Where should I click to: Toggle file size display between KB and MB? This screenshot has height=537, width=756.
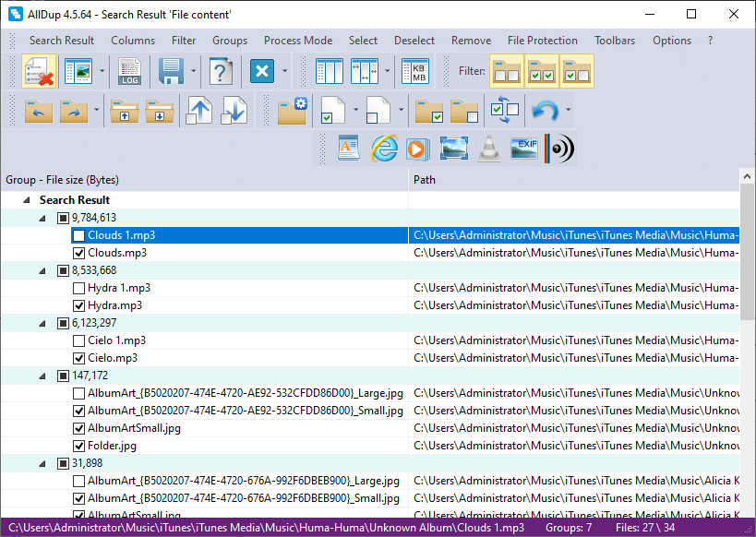(414, 71)
